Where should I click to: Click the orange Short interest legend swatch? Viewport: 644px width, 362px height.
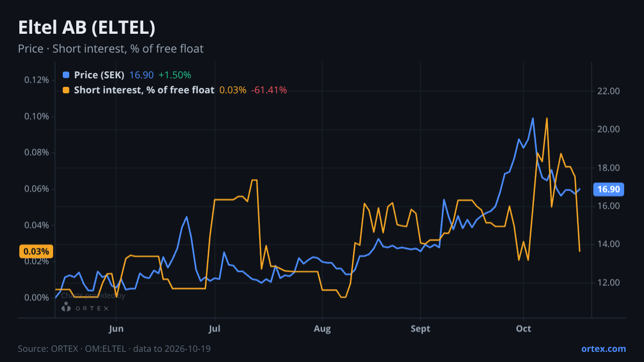click(x=66, y=90)
